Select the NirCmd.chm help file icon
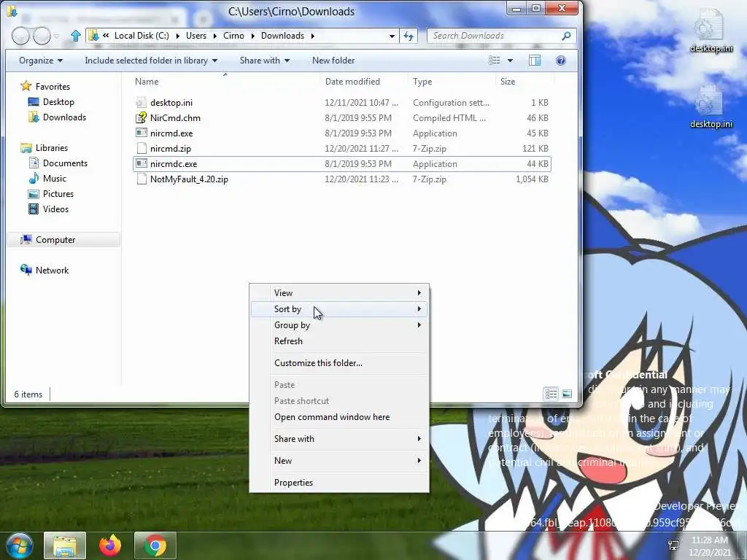Viewport: 747px width, 560px height. click(x=141, y=117)
